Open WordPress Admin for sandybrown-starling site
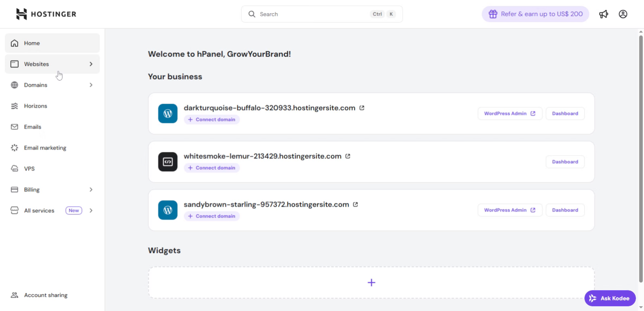This screenshot has width=644, height=311. (510, 210)
